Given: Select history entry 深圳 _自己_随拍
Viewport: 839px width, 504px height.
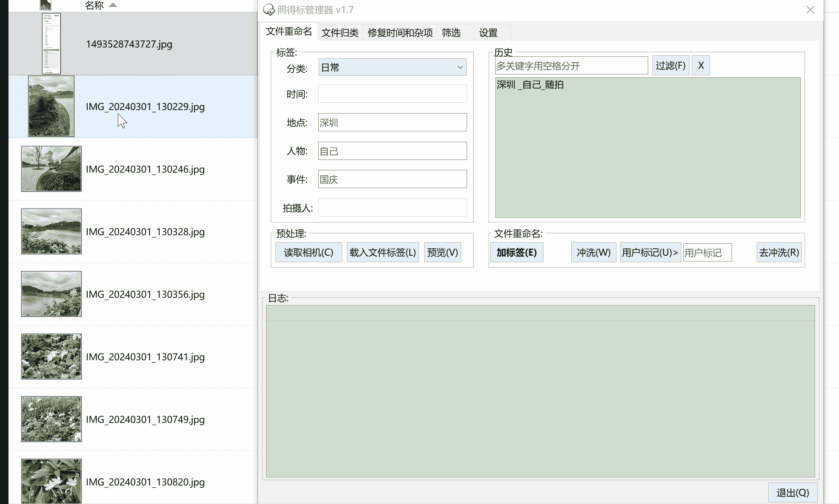Looking at the screenshot, I should 530,85.
